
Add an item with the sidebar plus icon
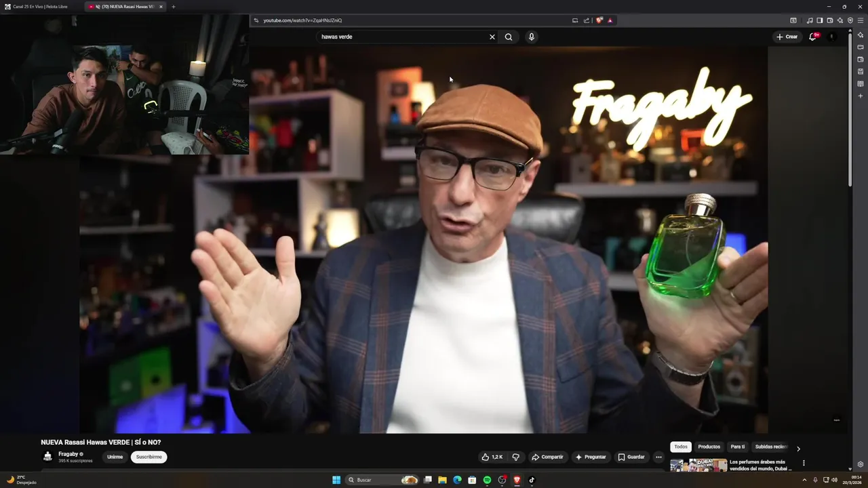[x=861, y=96]
